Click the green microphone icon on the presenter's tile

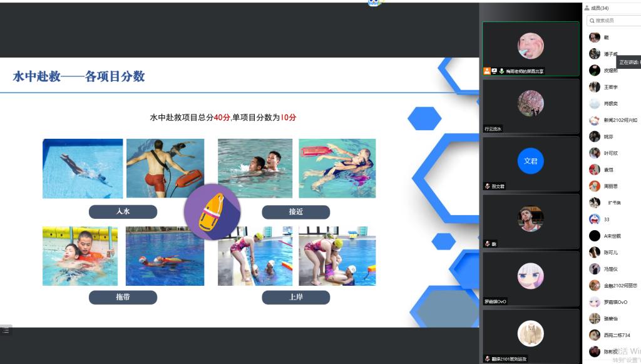pos(501,71)
